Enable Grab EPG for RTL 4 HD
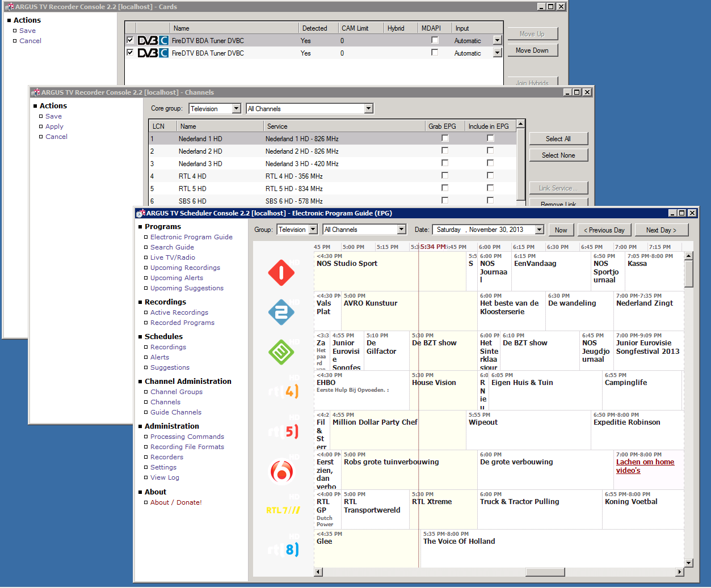 445,176
